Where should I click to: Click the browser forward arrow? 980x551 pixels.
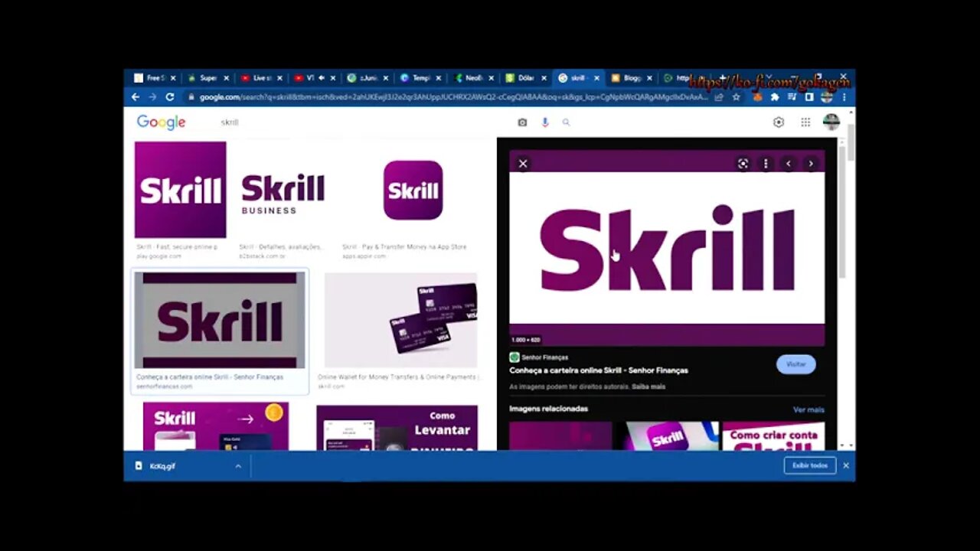(152, 97)
